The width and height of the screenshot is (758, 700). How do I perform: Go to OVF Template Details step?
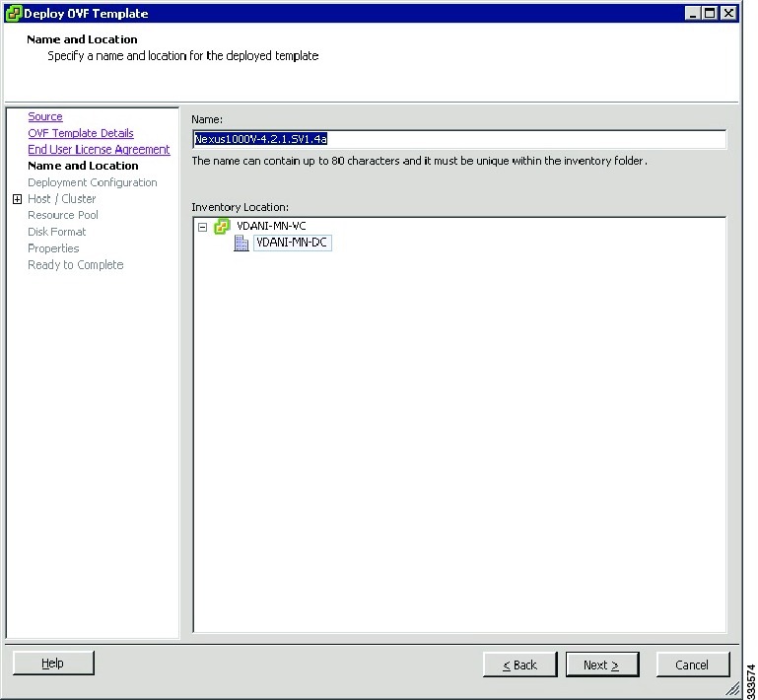click(x=81, y=133)
